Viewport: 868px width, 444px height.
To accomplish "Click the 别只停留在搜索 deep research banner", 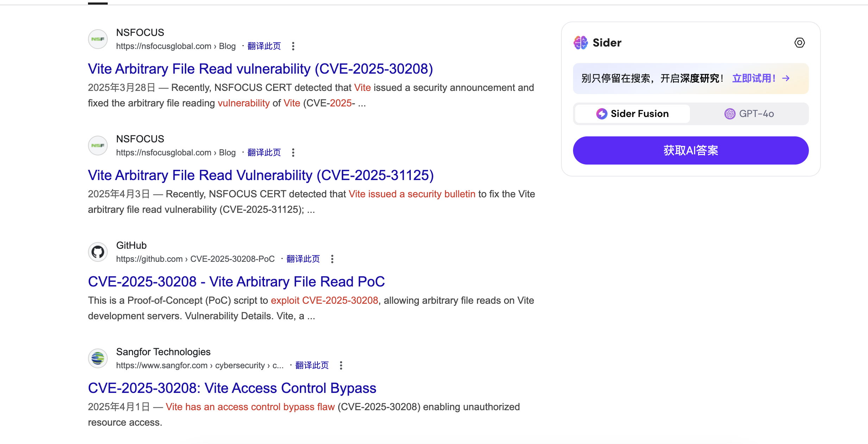I will (x=691, y=79).
